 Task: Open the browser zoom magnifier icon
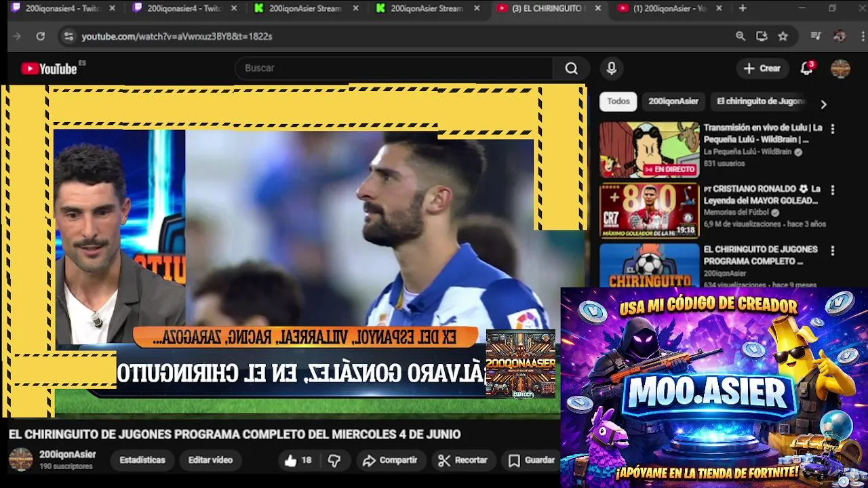(741, 36)
